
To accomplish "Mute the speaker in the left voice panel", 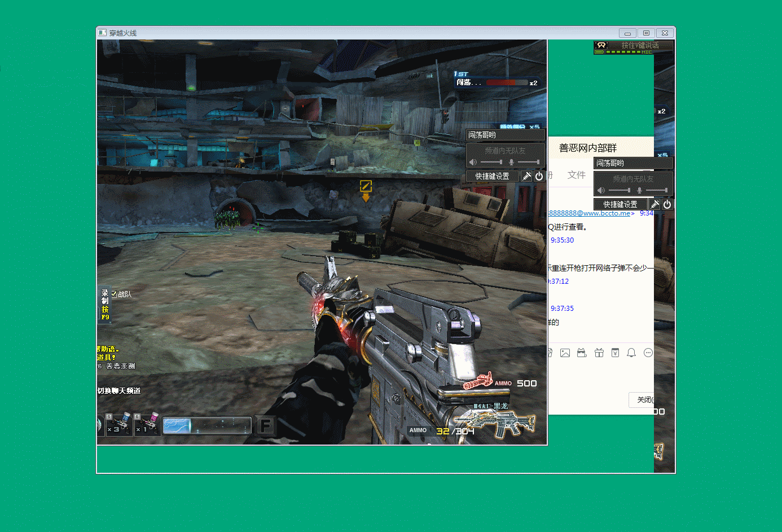I will coord(473,162).
